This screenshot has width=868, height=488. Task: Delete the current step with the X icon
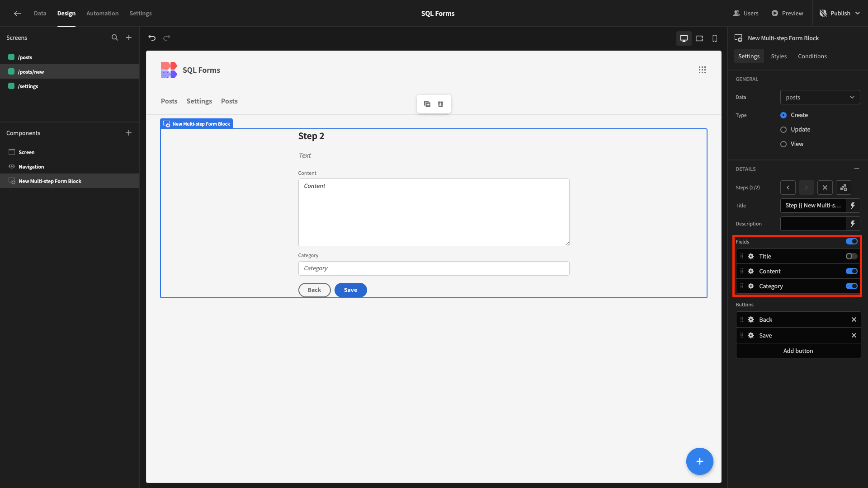tap(825, 188)
